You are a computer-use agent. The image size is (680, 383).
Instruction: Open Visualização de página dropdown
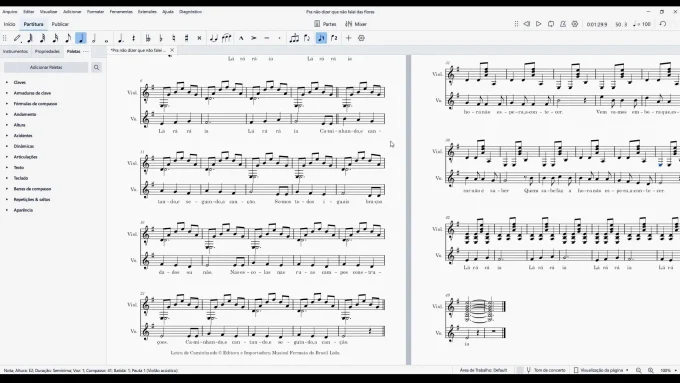coord(601,370)
